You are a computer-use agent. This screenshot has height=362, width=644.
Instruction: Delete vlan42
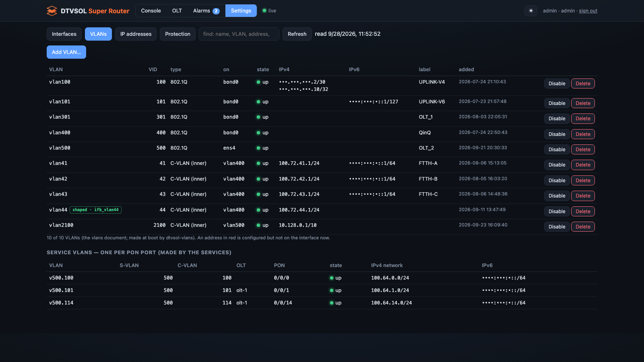click(583, 181)
